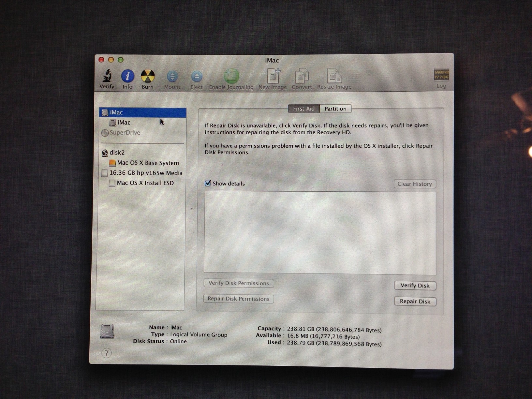Click the Verify Disk button
This screenshot has height=399, width=532.
415,286
